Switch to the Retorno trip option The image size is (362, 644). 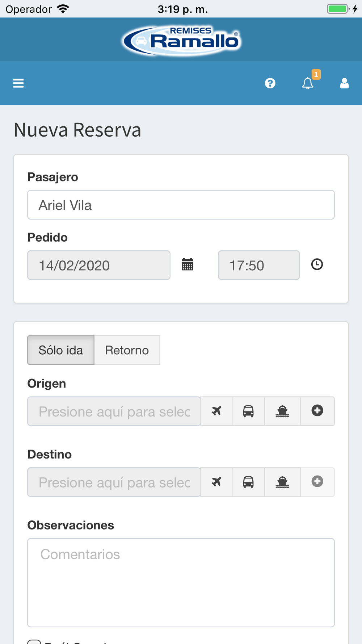(x=127, y=350)
